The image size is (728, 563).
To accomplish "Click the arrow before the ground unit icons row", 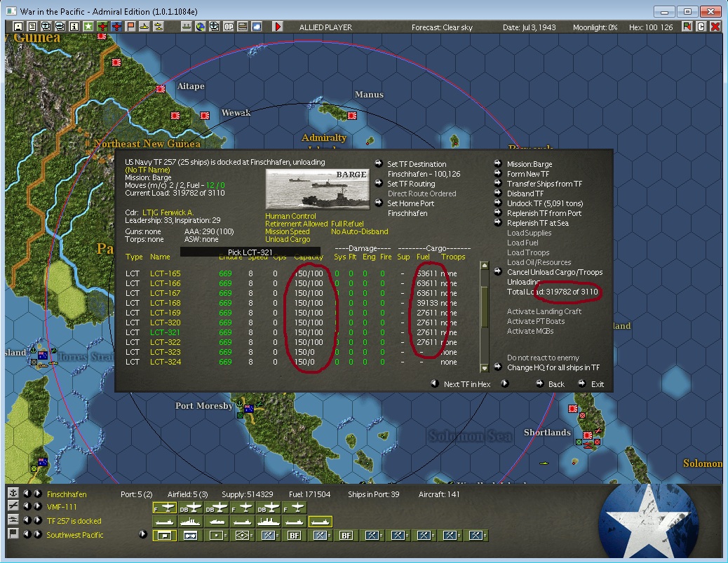I will (x=142, y=534).
